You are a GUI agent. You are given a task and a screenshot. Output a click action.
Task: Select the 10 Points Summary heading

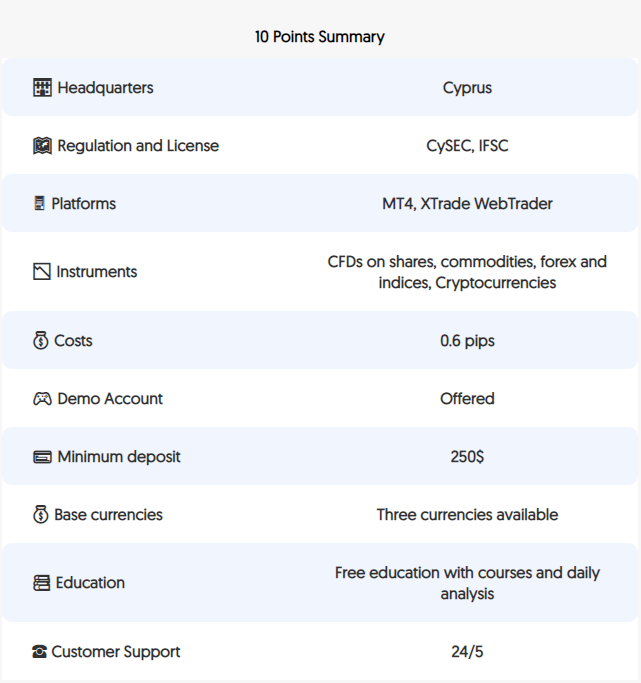coord(320,37)
